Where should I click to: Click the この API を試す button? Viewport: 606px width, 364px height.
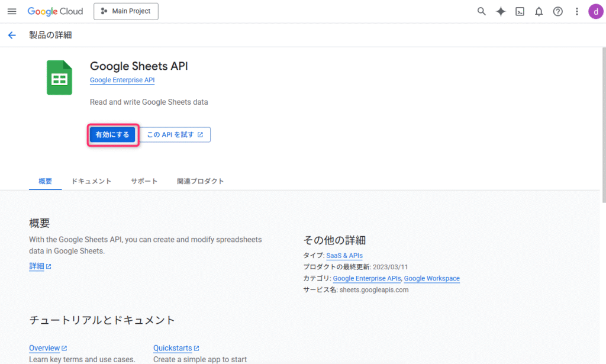[175, 134]
